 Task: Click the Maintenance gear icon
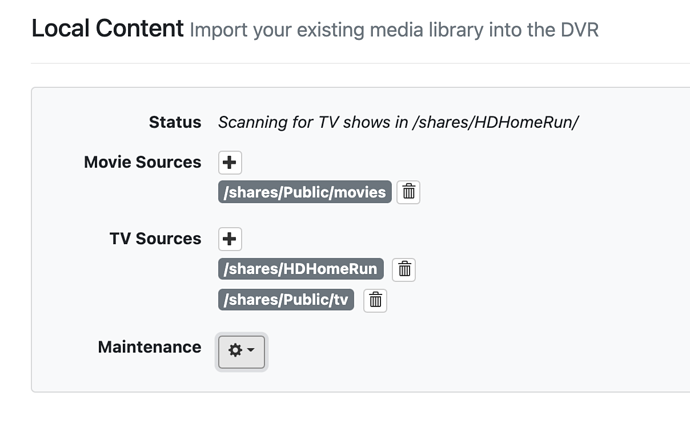(235, 350)
